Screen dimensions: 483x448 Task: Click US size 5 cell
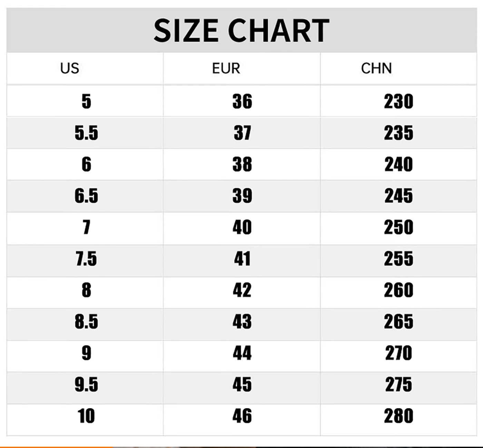point(86,101)
